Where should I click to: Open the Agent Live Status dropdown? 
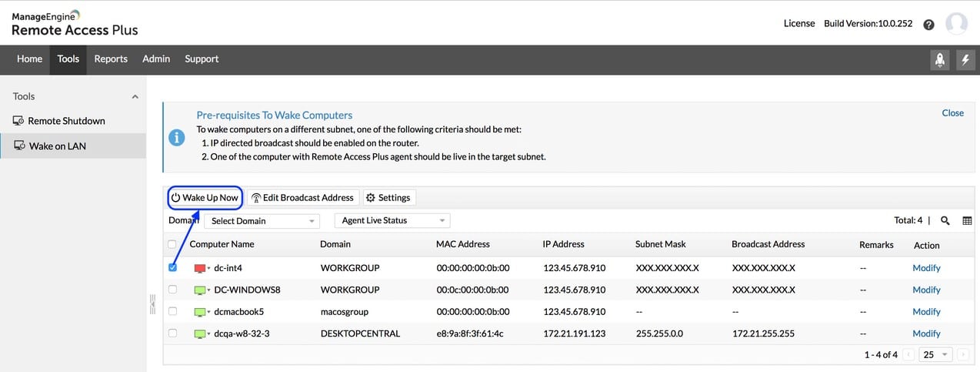(x=392, y=221)
